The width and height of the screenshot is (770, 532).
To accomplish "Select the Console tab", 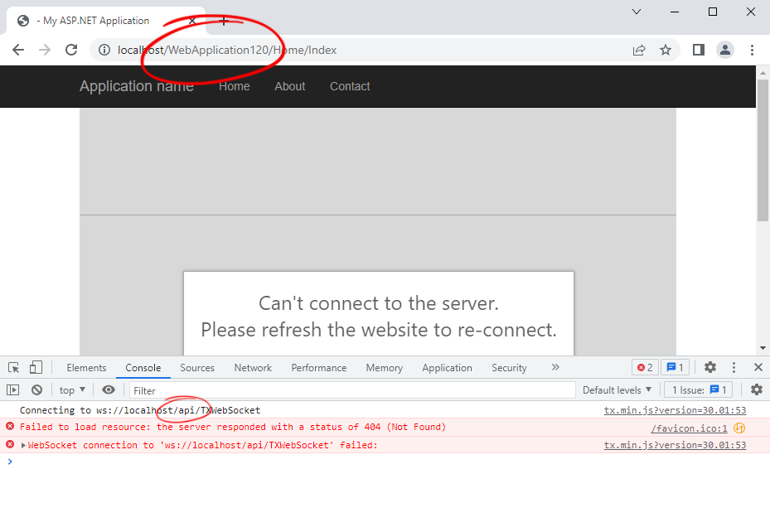I will (x=143, y=368).
